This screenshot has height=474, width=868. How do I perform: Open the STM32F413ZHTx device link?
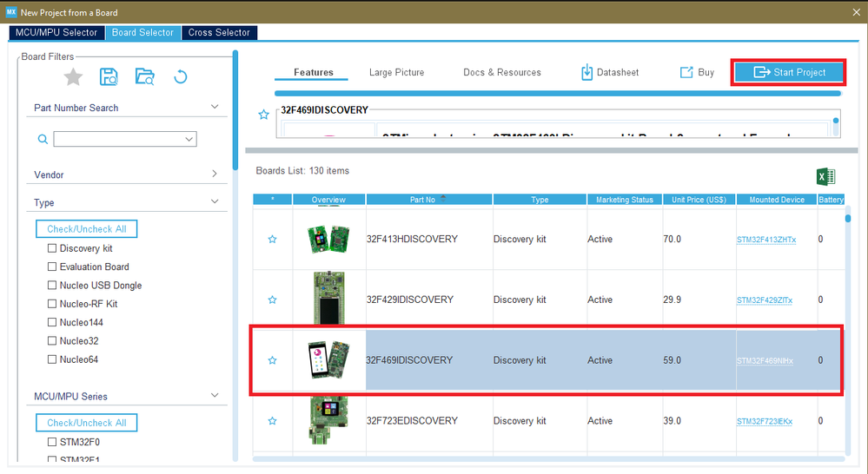pyautogui.click(x=766, y=240)
